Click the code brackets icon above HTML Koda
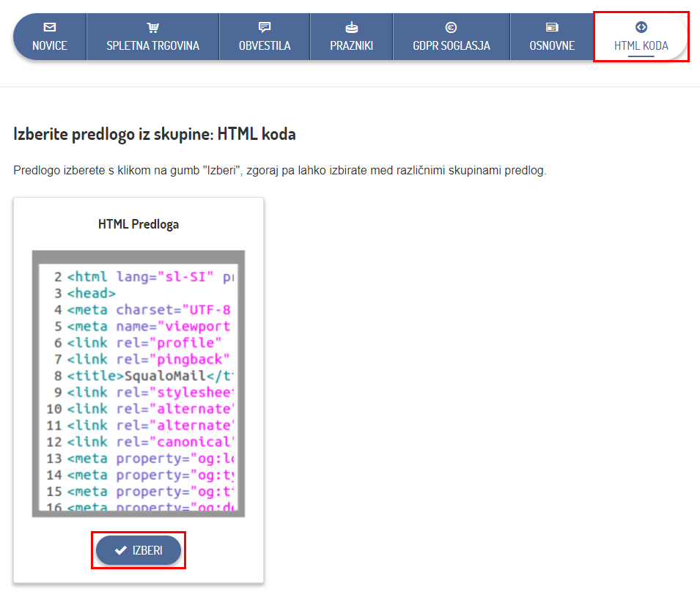 (x=641, y=27)
